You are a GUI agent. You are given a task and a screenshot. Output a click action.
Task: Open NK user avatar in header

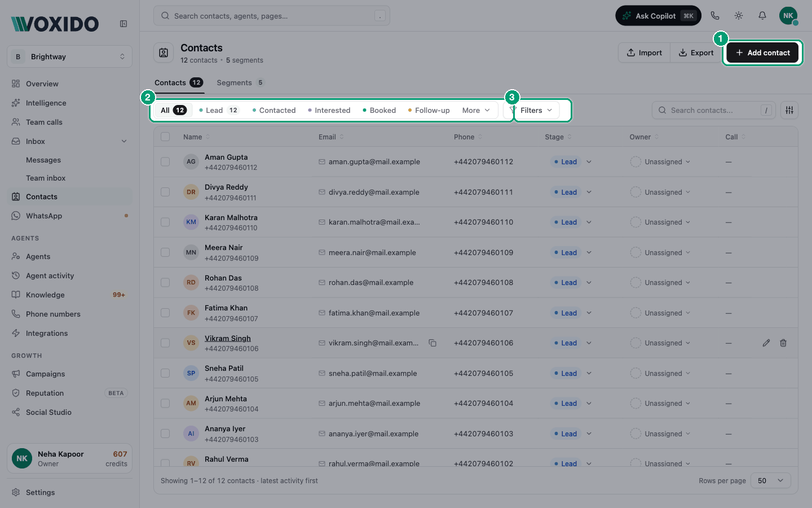tap(788, 16)
